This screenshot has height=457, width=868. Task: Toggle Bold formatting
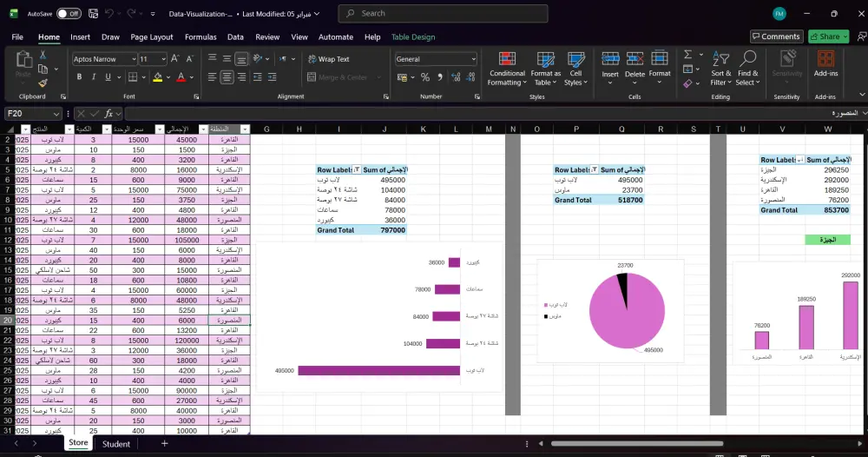(79, 77)
